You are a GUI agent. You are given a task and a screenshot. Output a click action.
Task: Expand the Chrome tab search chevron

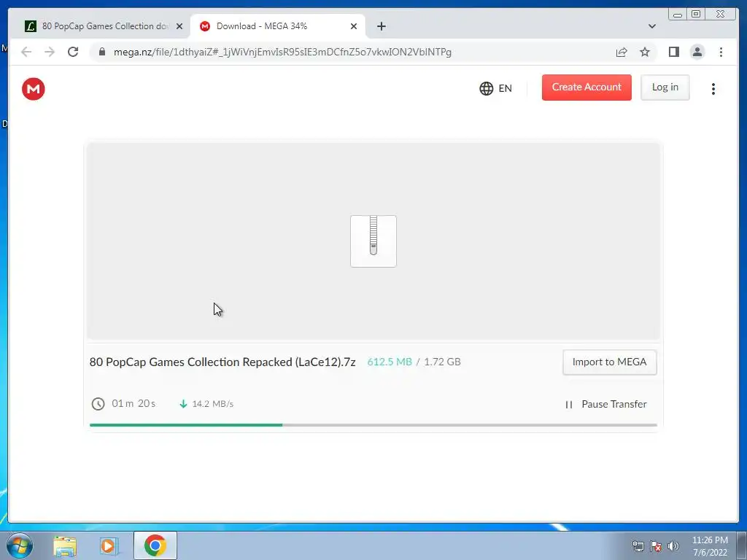click(x=652, y=26)
